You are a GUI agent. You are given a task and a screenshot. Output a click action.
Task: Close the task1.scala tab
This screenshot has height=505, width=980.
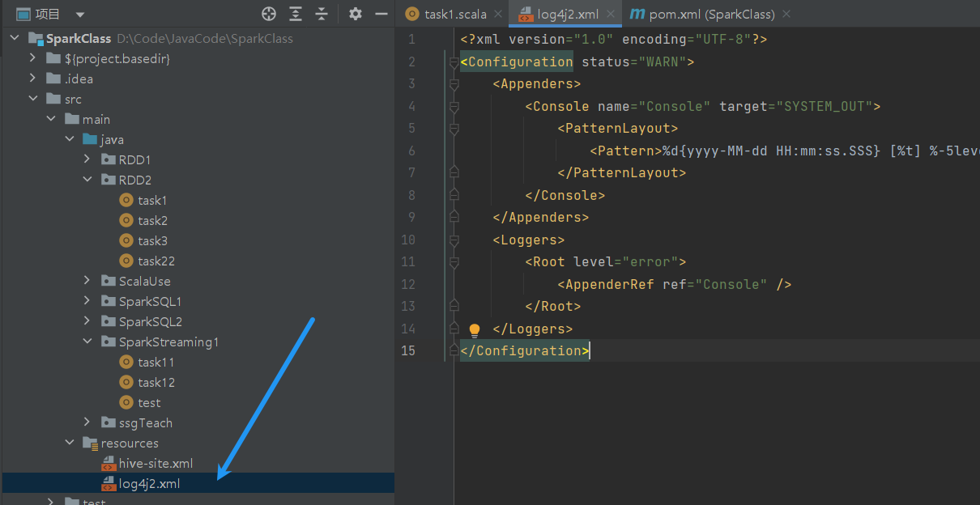tap(497, 15)
